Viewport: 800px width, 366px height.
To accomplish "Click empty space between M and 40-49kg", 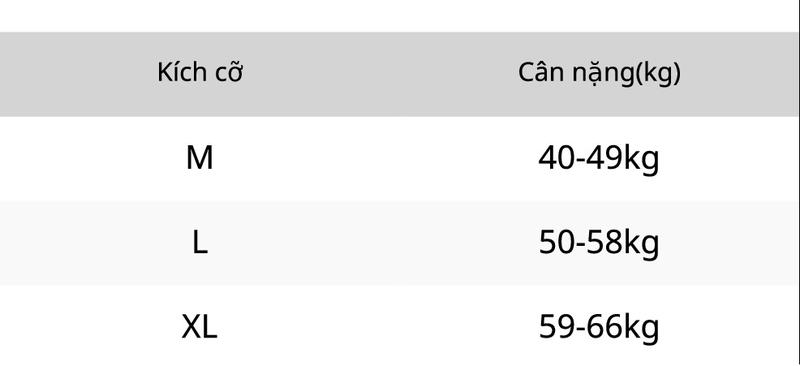I will (x=376, y=159).
